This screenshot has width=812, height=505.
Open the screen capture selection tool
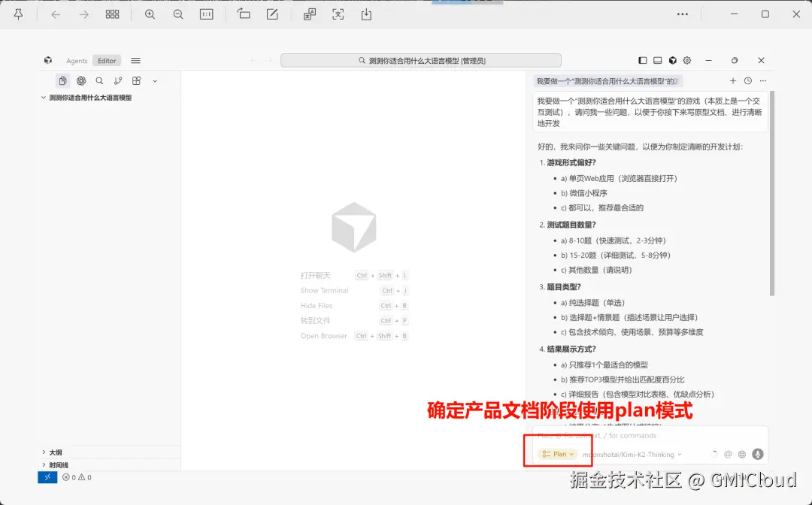(x=337, y=14)
